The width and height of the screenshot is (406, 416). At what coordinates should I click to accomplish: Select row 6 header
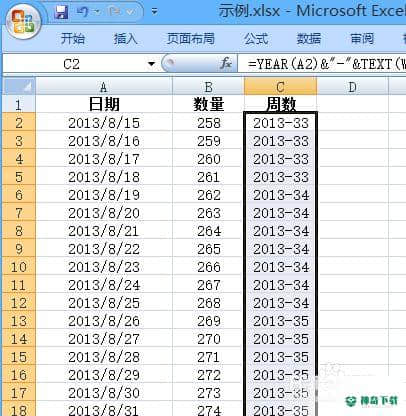19,195
